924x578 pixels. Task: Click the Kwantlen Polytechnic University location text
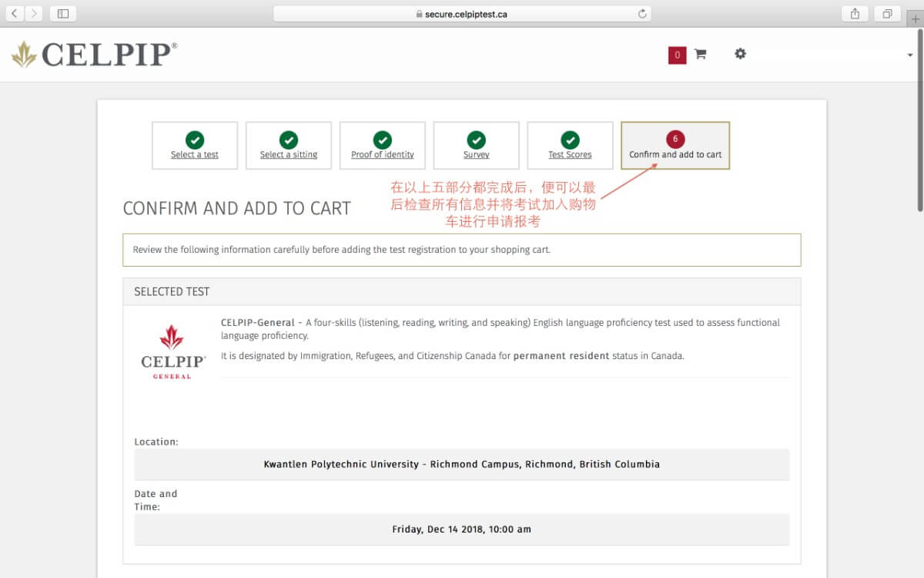462,465
